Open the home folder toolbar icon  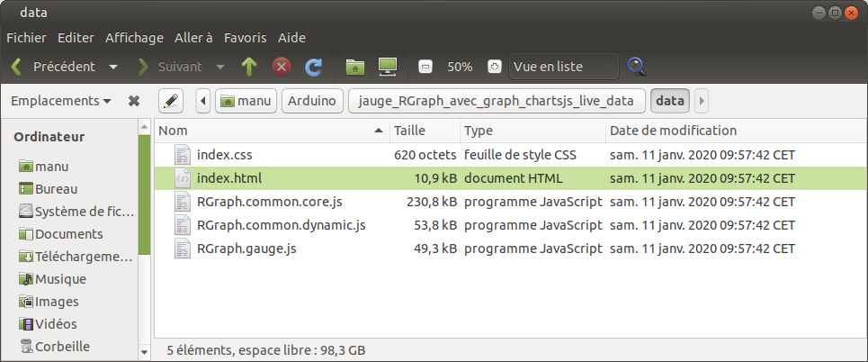point(356,67)
